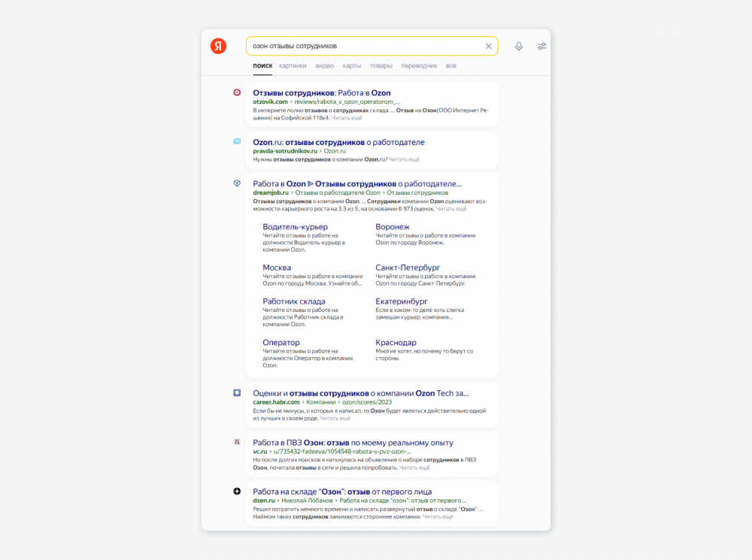
Task: Open the карты tab
Action: [352, 66]
